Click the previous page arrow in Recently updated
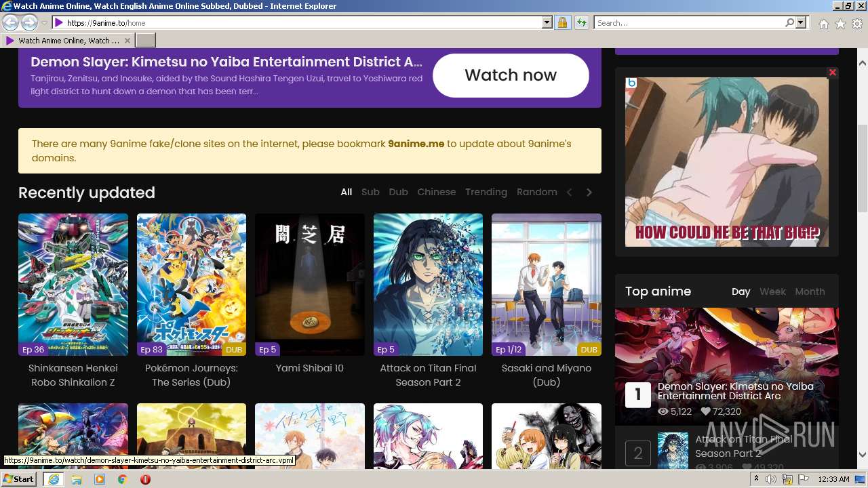 [x=569, y=192]
